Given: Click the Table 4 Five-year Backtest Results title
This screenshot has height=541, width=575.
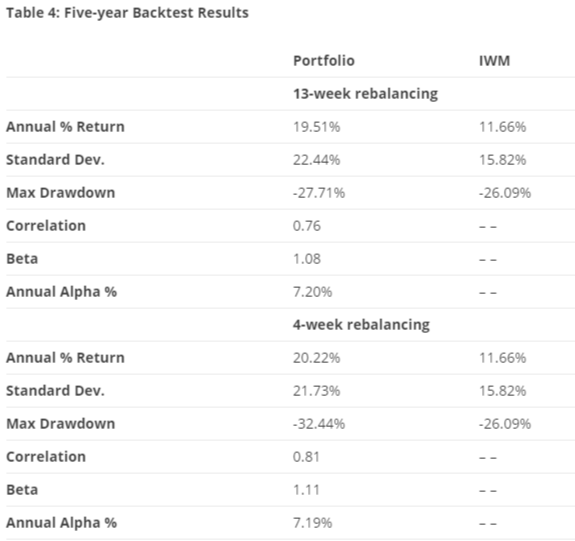Looking at the screenshot, I should click(127, 13).
